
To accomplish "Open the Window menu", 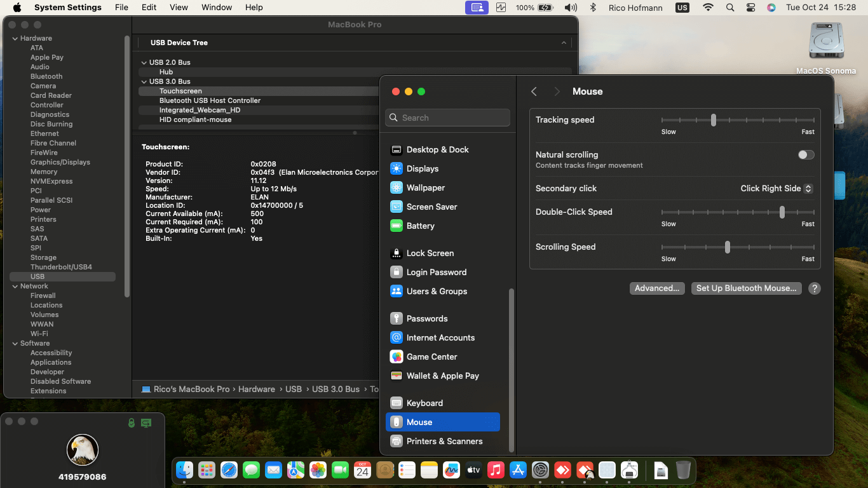I will point(216,8).
